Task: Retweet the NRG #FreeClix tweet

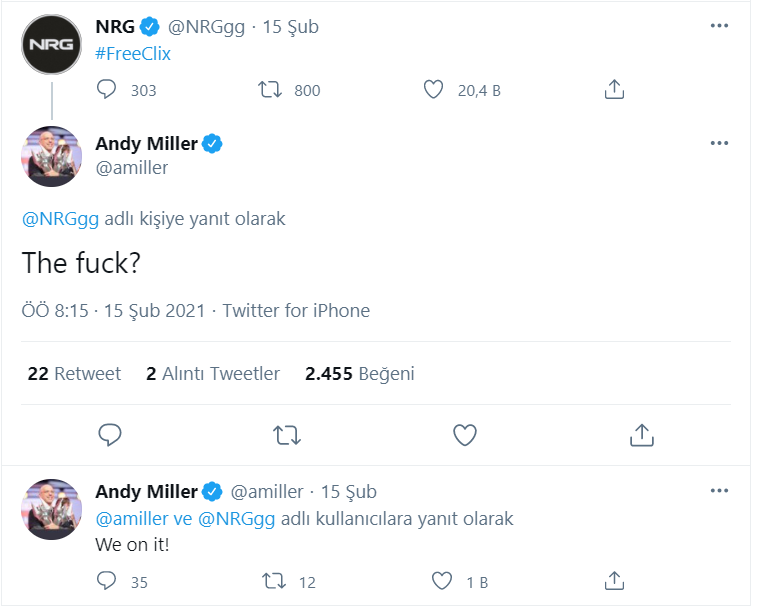Action: coord(270,90)
